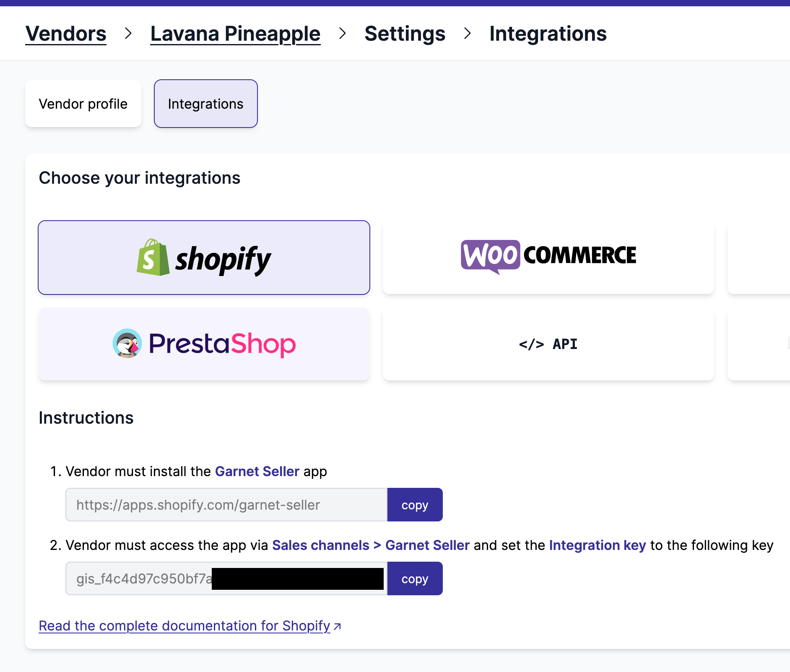The width and height of the screenshot is (790, 672).
Task: Click the Shopify shopping bag logo
Action: (153, 258)
